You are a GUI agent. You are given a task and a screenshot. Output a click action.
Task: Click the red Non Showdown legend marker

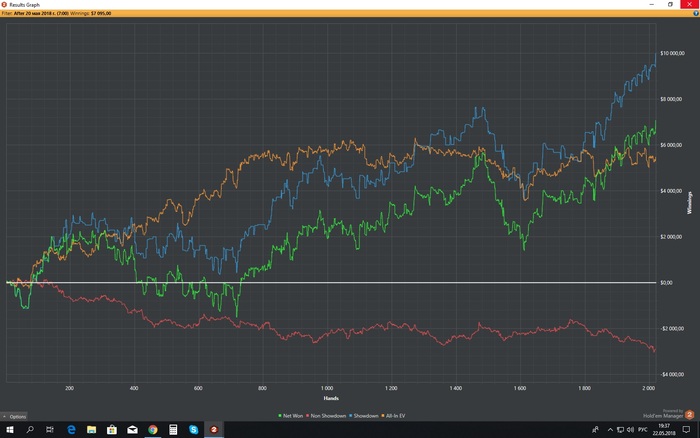point(308,416)
